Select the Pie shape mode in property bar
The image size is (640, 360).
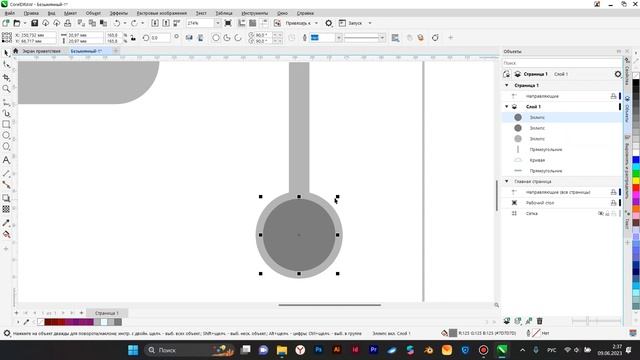tap(227, 38)
